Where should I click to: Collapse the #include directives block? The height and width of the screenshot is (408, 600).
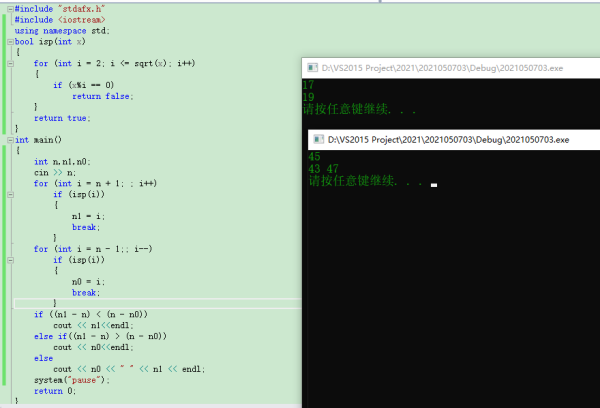11,8
